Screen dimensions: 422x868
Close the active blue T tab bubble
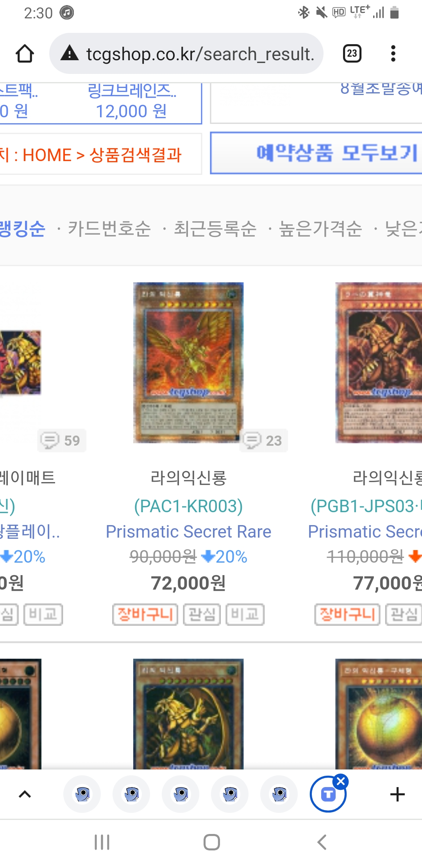341,781
